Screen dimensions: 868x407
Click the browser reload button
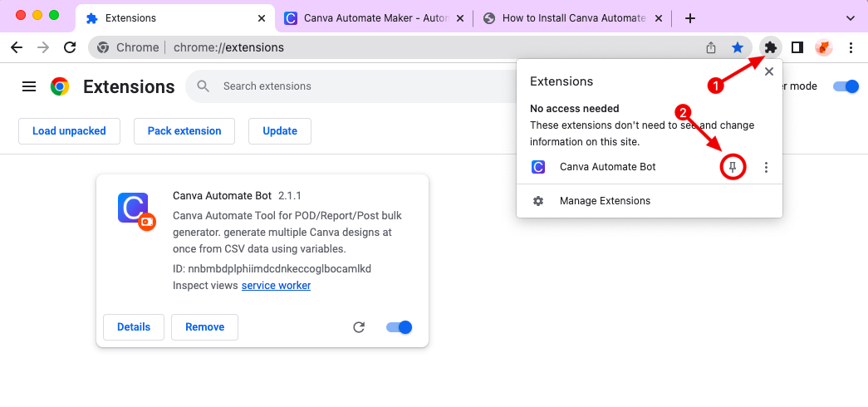click(x=70, y=47)
